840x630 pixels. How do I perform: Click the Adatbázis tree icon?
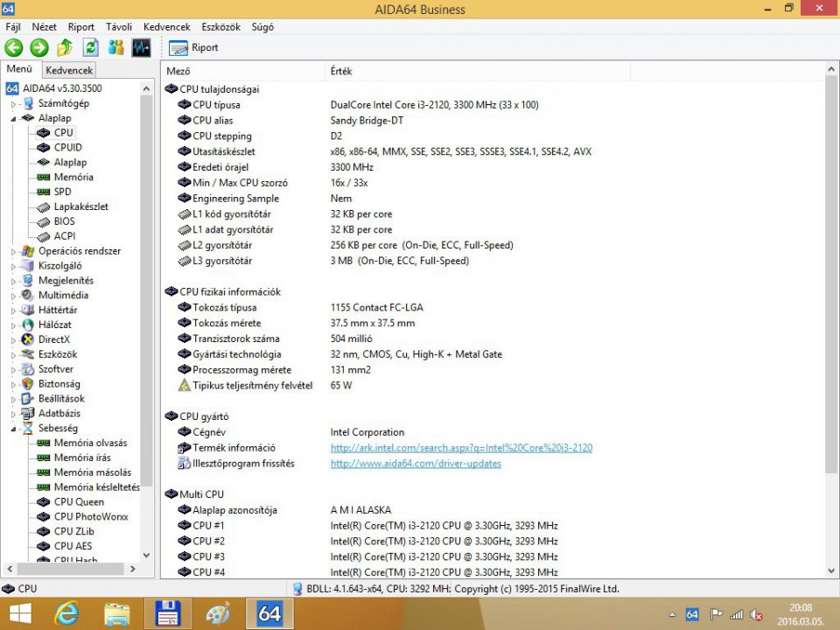pos(27,414)
